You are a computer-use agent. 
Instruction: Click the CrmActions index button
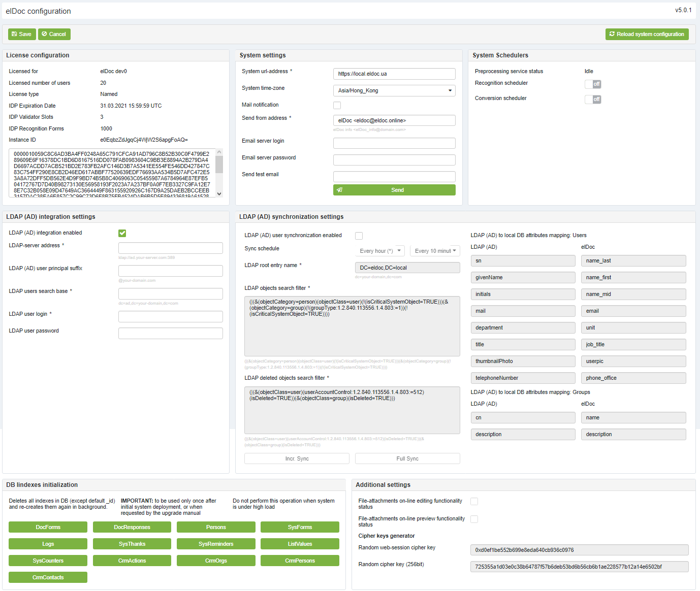[x=132, y=561]
